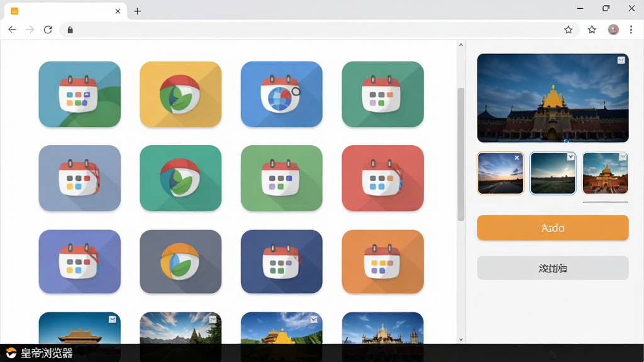Toggle checkbox on the mountain landscape image
The height and width of the screenshot is (362, 644).
(x=213, y=319)
